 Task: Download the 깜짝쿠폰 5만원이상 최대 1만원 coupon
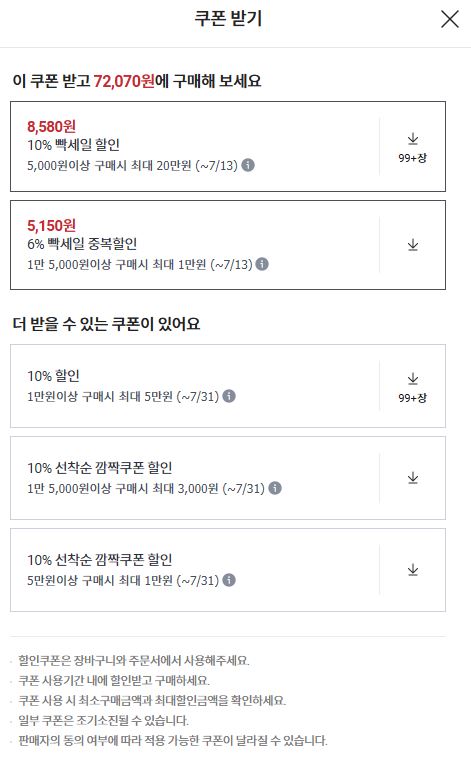(412, 570)
